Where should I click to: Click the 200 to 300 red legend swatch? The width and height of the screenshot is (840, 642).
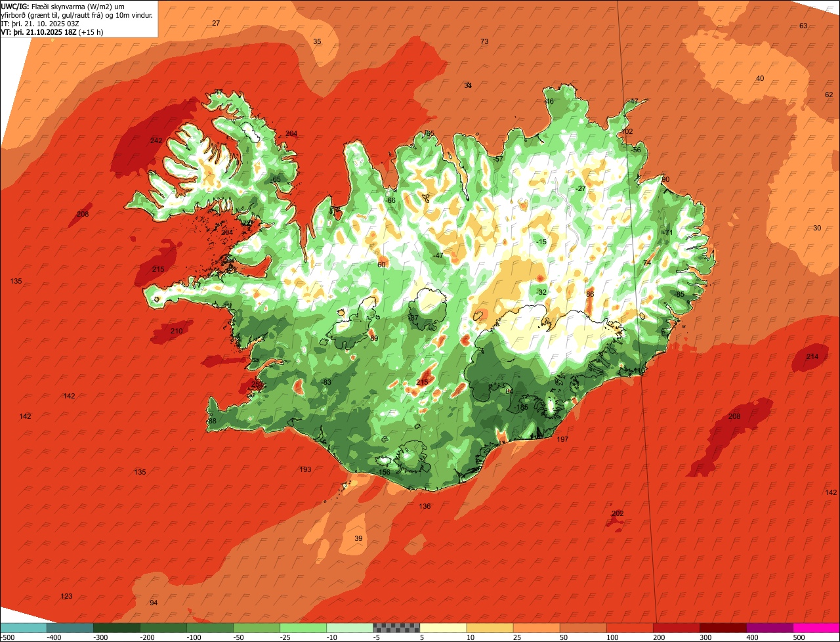point(676,628)
